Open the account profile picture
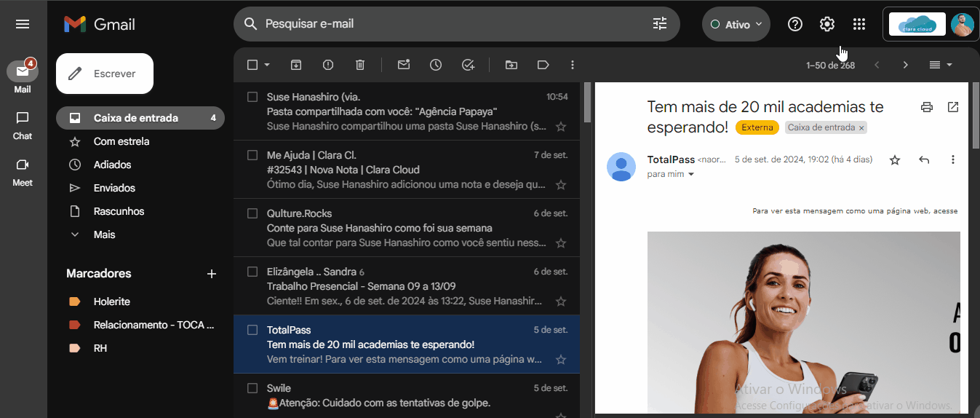The image size is (980, 418). [963, 24]
